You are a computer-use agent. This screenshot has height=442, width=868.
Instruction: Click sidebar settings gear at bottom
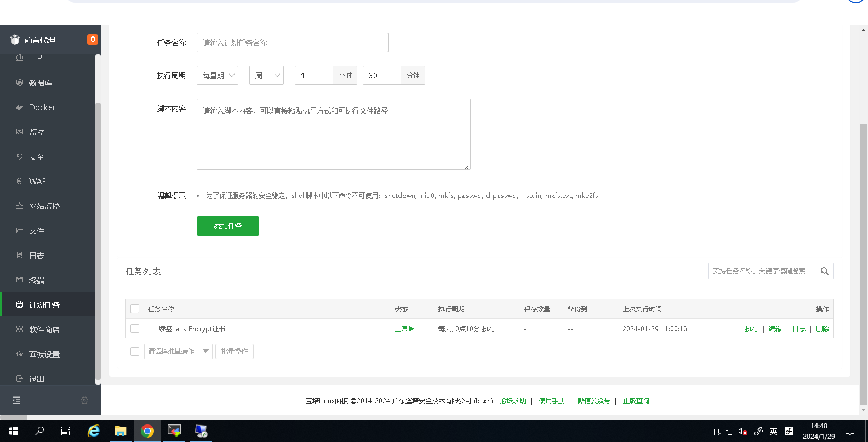pyautogui.click(x=84, y=400)
